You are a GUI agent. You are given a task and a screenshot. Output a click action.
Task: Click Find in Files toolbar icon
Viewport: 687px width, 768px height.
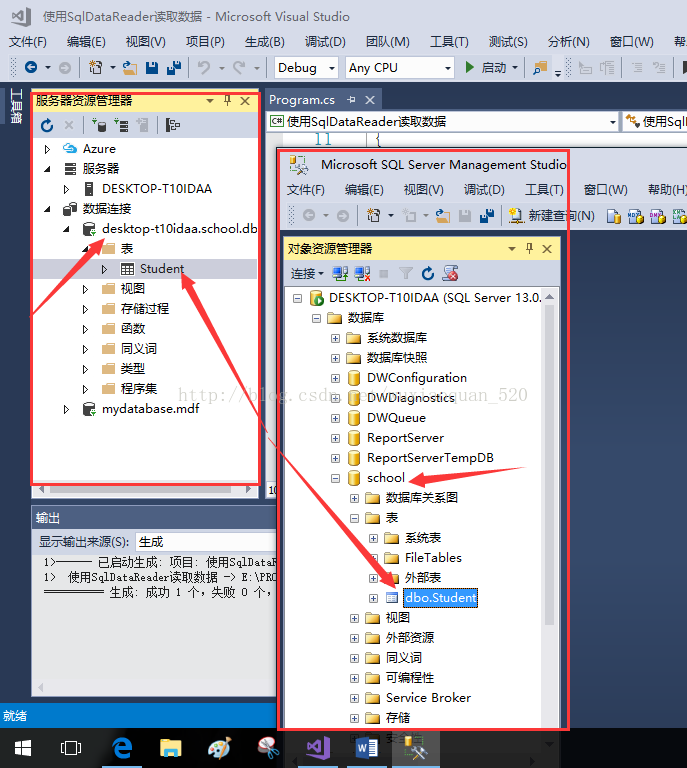click(540, 68)
